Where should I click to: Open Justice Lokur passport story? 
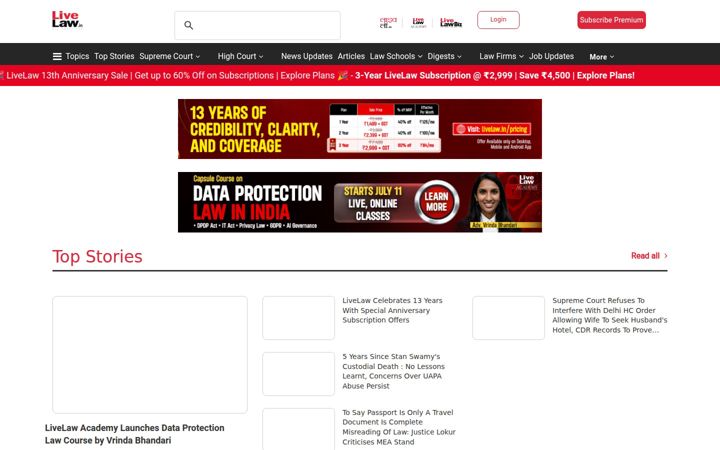tap(399, 427)
